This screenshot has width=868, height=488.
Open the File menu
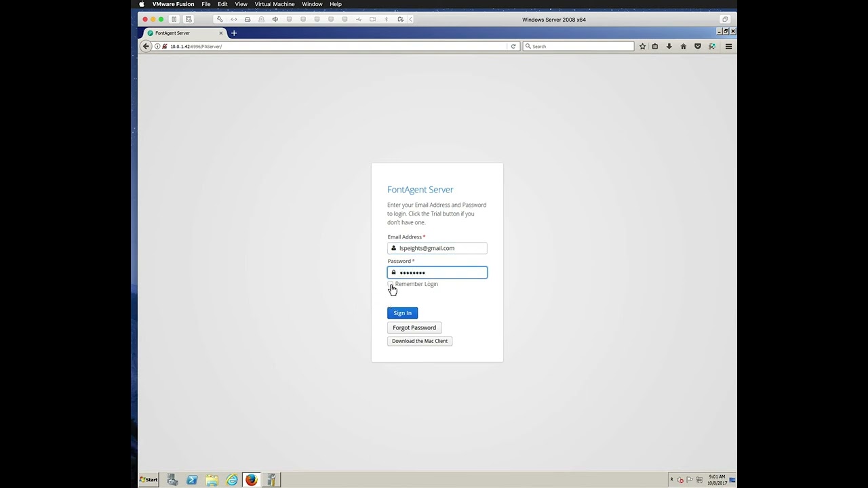206,4
